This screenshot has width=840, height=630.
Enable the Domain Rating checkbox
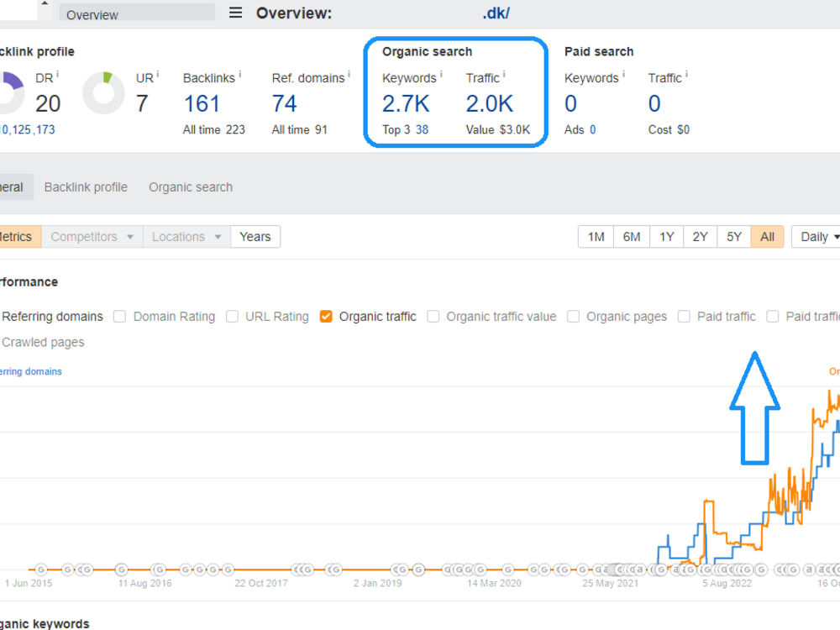pos(120,317)
